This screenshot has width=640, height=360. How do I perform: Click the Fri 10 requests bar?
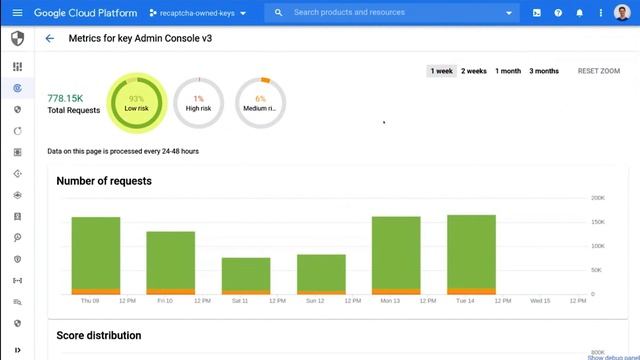tap(171, 263)
